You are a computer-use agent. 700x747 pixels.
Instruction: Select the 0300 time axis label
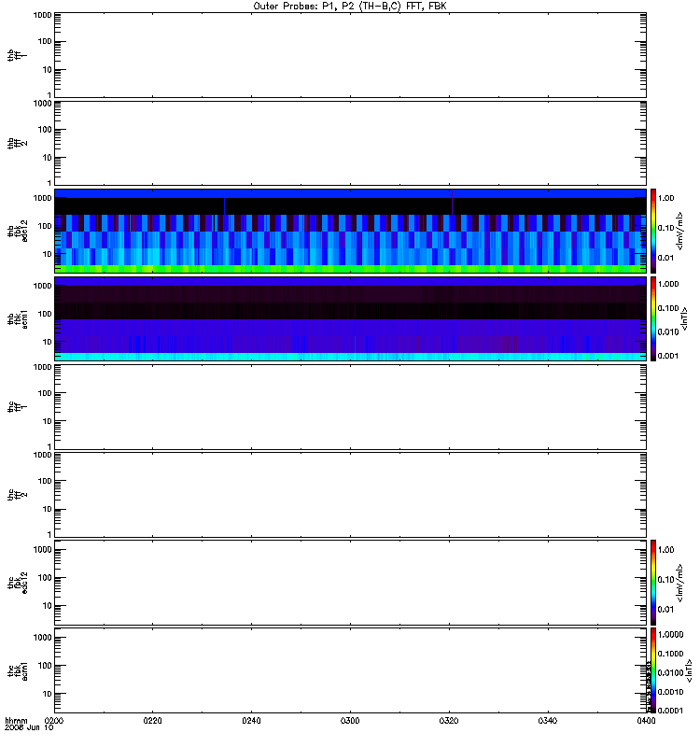pyautogui.click(x=350, y=720)
